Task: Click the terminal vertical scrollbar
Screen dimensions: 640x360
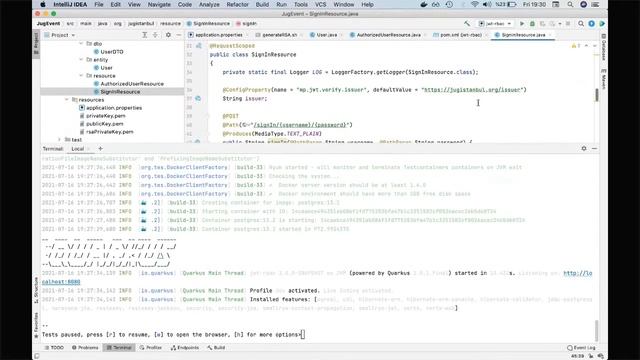Action: [597, 331]
